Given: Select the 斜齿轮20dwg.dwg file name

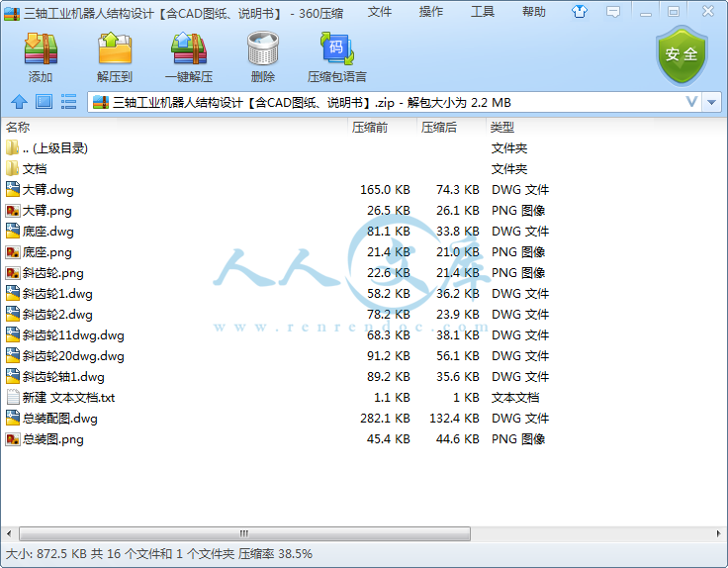Looking at the screenshot, I should coord(73,356).
